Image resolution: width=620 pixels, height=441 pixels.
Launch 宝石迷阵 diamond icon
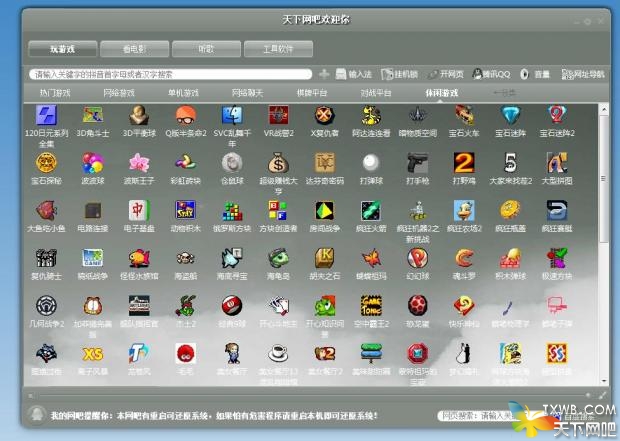tap(510, 115)
